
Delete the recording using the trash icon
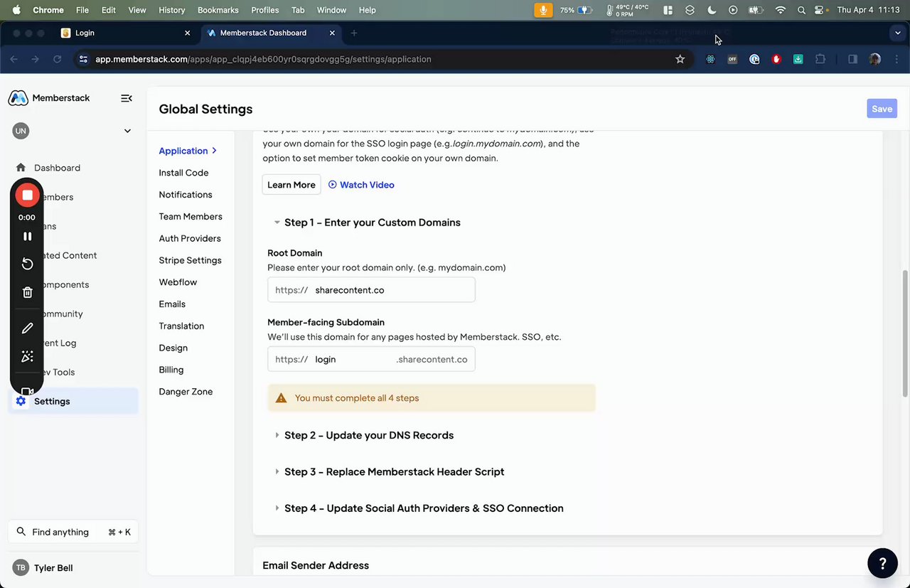click(27, 292)
